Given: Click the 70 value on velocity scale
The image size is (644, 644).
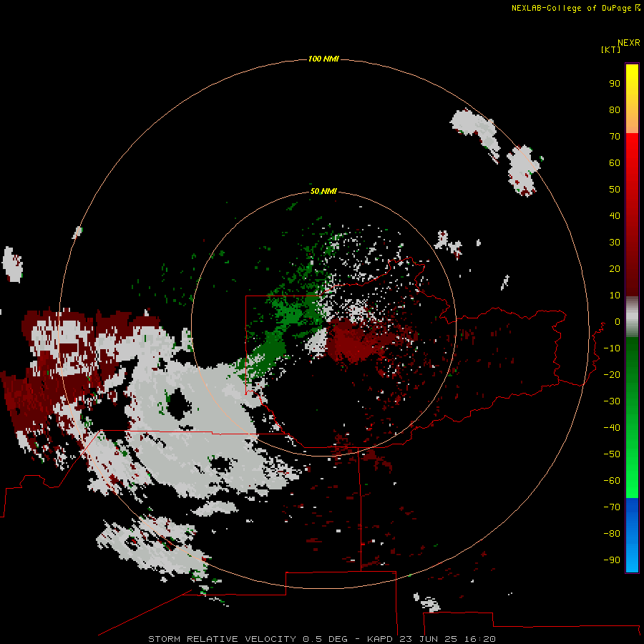Looking at the screenshot, I should pyautogui.click(x=615, y=137).
